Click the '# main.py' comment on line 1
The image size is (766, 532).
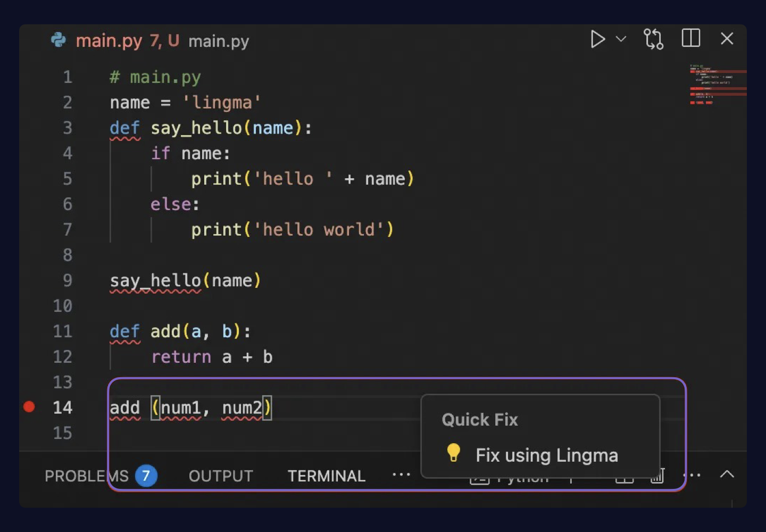coord(155,78)
